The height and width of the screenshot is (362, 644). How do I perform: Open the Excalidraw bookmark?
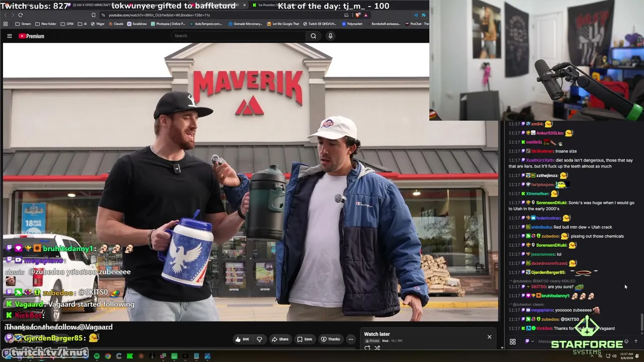(137, 24)
